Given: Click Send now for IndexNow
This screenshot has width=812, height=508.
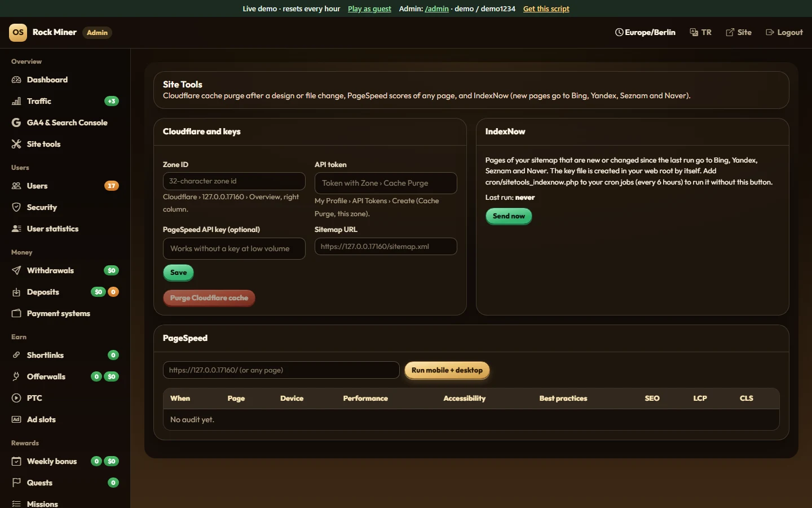Looking at the screenshot, I should (x=509, y=216).
